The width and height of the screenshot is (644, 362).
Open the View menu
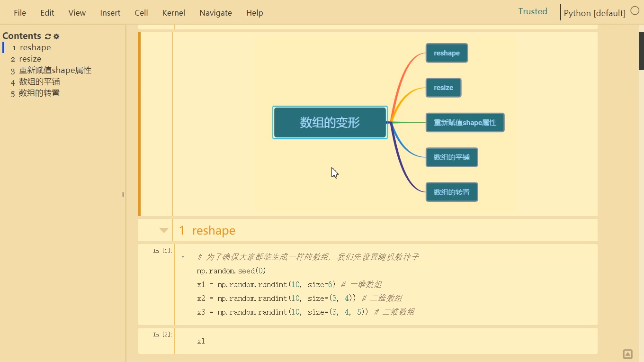pos(77,13)
